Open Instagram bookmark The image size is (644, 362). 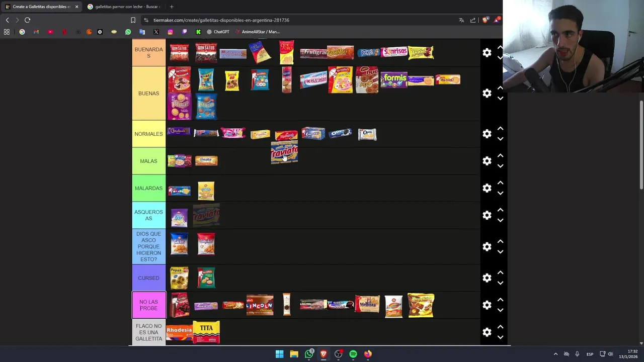pos(170,32)
